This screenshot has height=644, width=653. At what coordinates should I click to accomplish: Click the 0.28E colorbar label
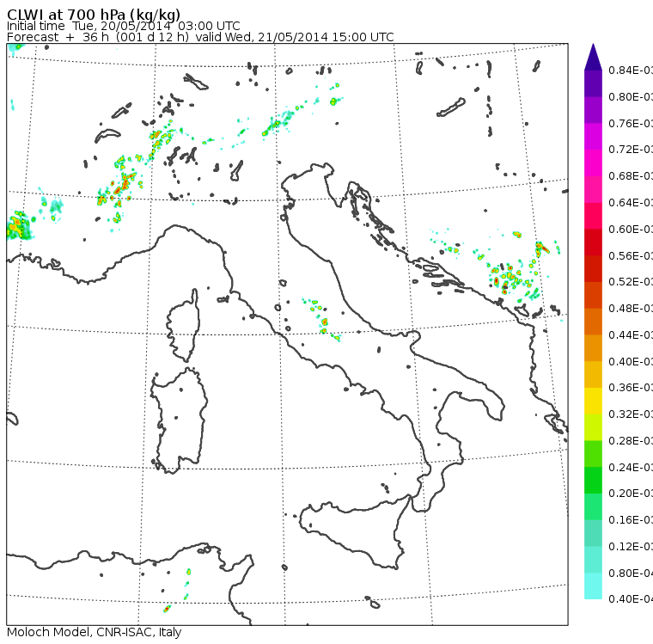(x=631, y=440)
